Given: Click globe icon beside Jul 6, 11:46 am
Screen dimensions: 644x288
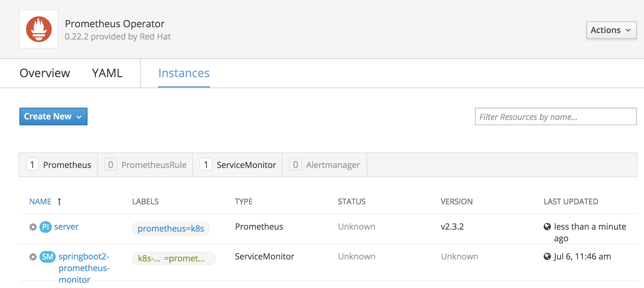Looking at the screenshot, I should (x=547, y=257).
